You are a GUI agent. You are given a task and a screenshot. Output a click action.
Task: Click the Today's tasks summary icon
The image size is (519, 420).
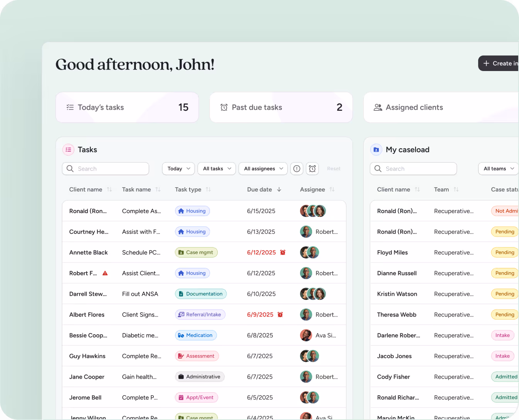coord(70,107)
